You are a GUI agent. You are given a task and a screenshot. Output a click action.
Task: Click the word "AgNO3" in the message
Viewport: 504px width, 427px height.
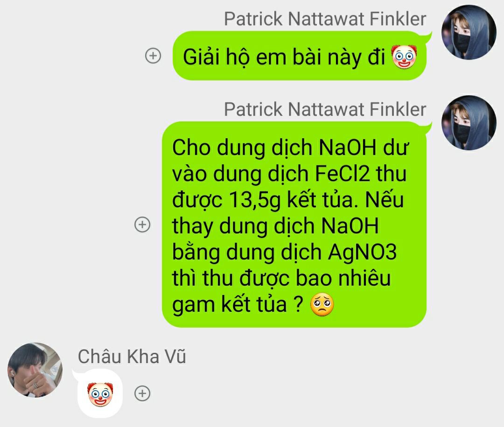362,252
